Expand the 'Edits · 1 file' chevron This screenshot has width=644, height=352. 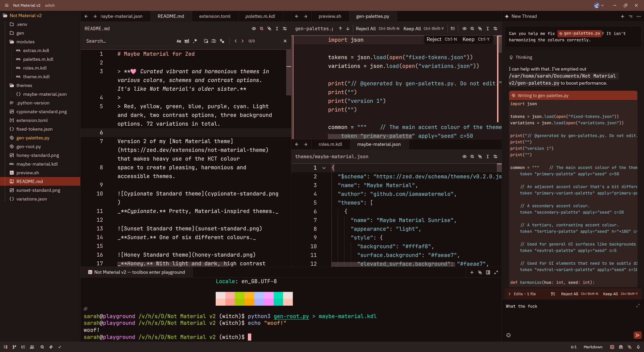coord(509,294)
